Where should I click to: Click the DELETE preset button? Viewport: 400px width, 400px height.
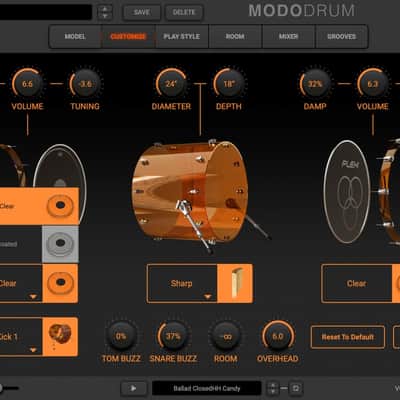184,12
